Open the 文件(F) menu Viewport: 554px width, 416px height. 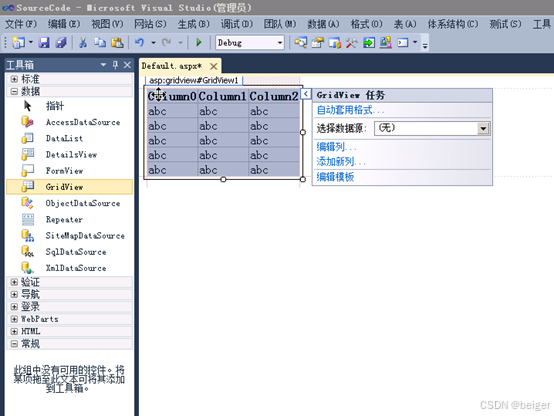click(x=21, y=24)
